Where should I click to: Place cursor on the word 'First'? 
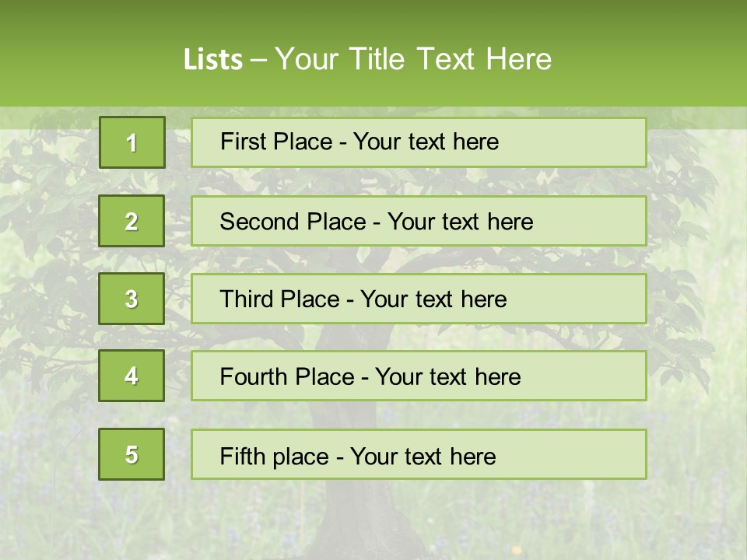(242, 142)
